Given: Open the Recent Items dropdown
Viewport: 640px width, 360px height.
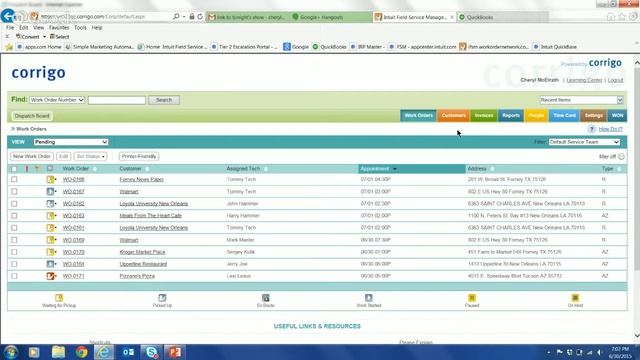Looking at the screenshot, I should pos(581,100).
